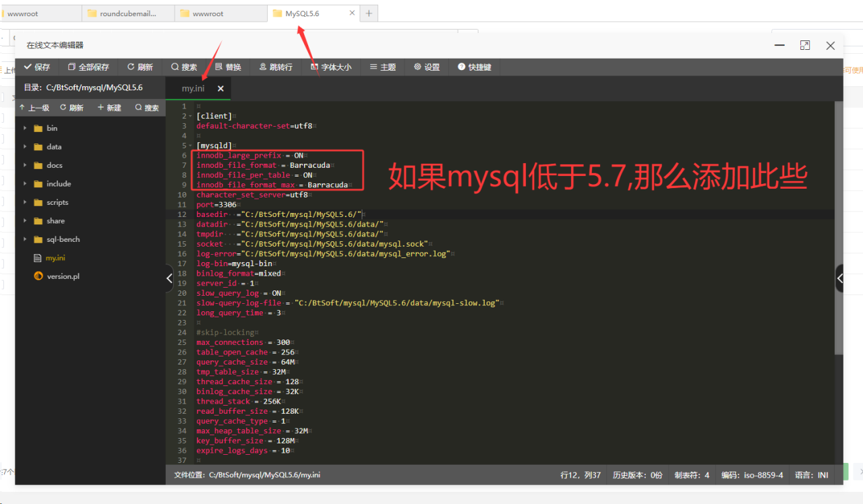The width and height of the screenshot is (863, 504).
Task: Click line/column indicator 行12, 列37
Action: pos(581,475)
